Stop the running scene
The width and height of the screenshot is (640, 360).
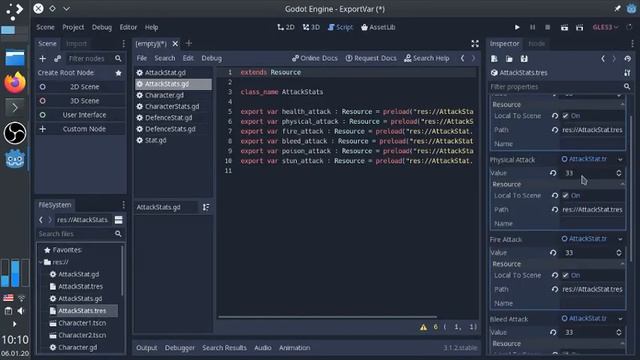(x=548, y=27)
